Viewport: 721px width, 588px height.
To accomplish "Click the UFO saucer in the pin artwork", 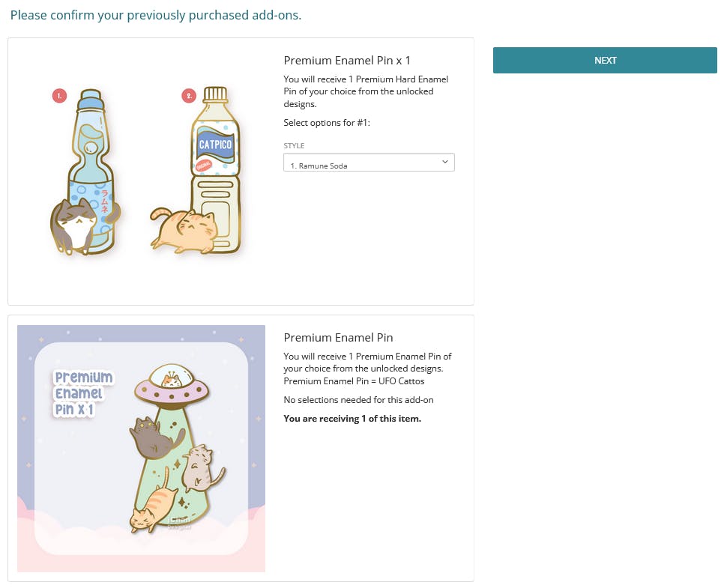I will 172,386.
